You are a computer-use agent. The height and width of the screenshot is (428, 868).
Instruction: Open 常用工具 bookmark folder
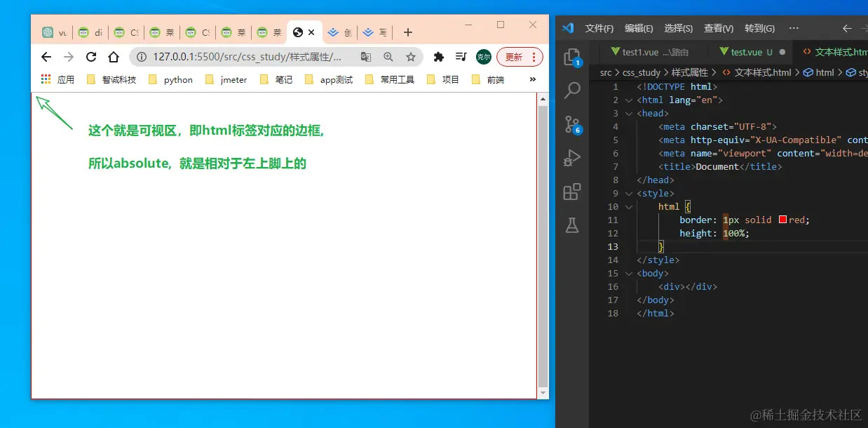(x=390, y=79)
